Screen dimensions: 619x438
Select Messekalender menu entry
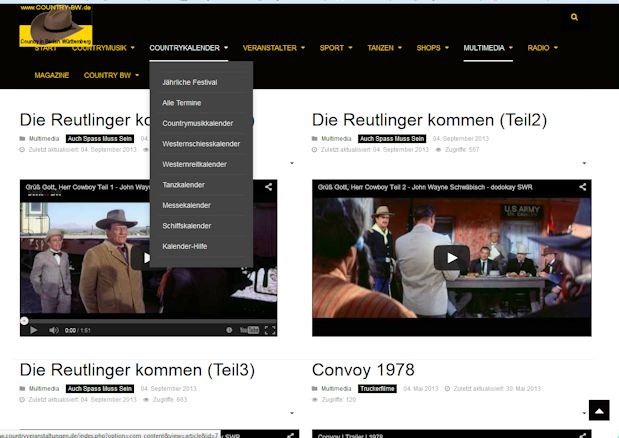pos(186,206)
